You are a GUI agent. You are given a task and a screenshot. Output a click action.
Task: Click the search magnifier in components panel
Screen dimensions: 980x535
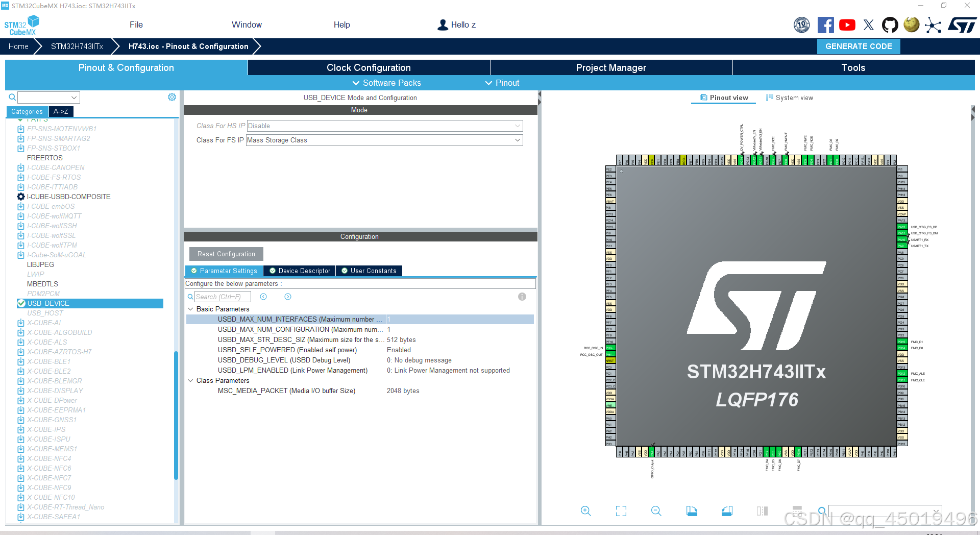pos(12,97)
